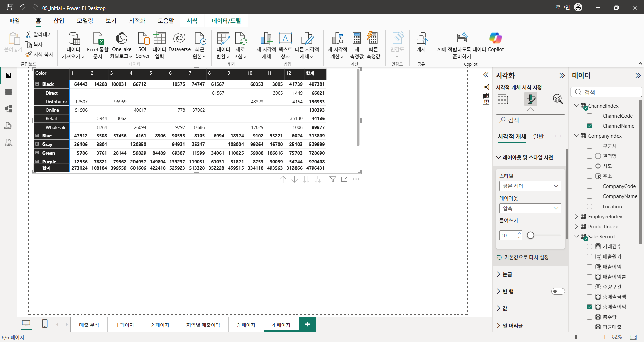Screen dimensions: 644x342
Task: Open the 레이아웃 압축 dropdown
Action: pos(530,208)
